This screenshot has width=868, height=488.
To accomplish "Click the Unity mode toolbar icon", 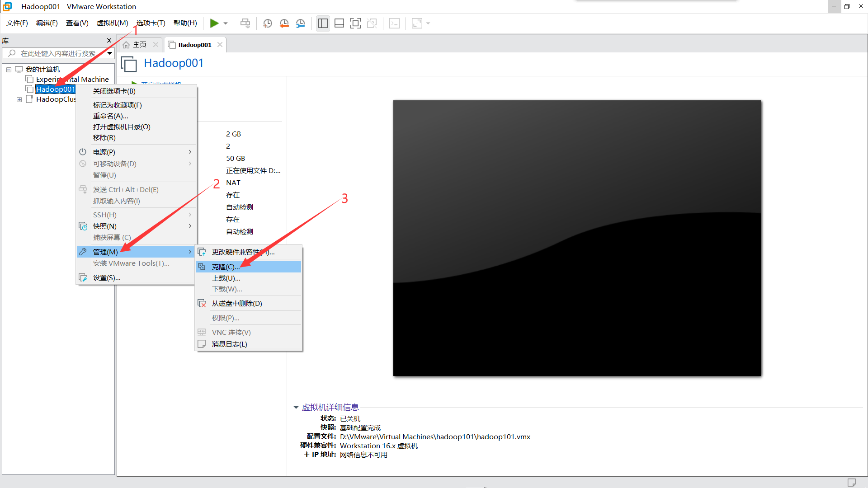I will coord(372,23).
